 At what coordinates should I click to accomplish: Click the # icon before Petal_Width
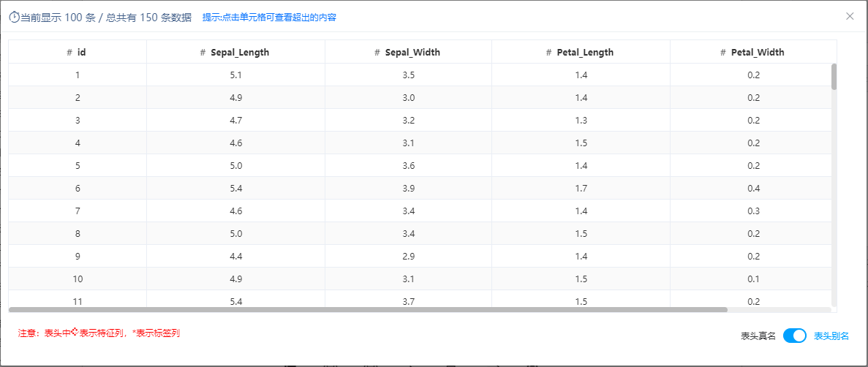point(723,53)
